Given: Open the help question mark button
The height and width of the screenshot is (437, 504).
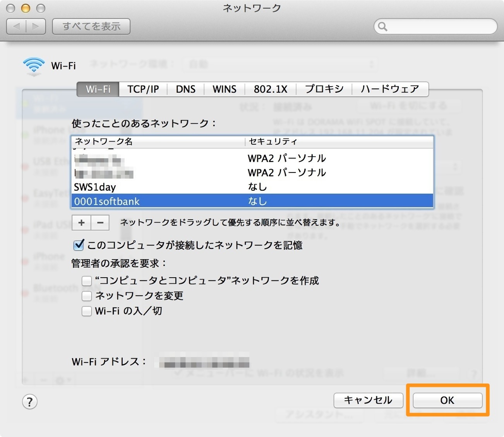Looking at the screenshot, I should [30, 401].
